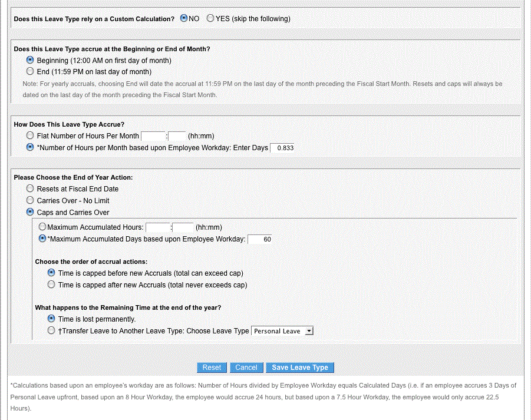531x420 pixels.
Task: Click Maximum Accumulated Days field showing 60
Action: pyautogui.click(x=260, y=239)
